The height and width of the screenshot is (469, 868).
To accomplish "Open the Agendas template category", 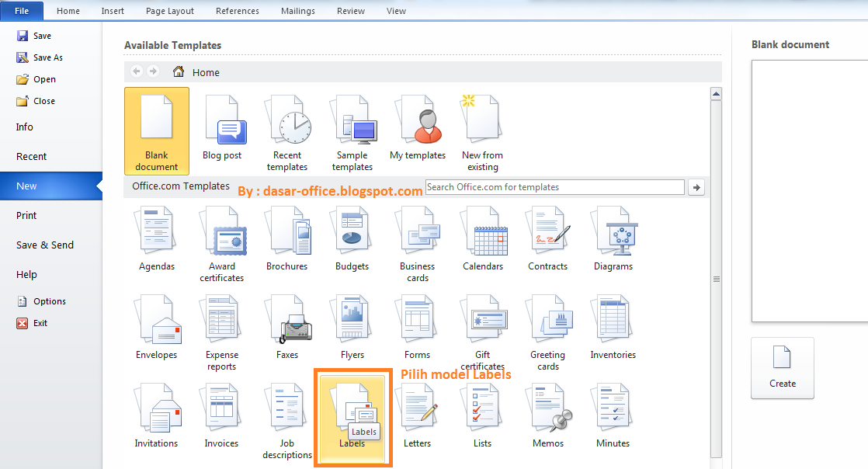I will tap(157, 239).
